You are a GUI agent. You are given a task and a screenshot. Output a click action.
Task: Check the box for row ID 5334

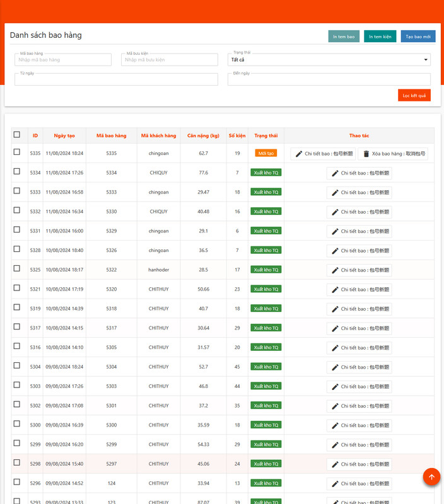(x=17, y=171)
